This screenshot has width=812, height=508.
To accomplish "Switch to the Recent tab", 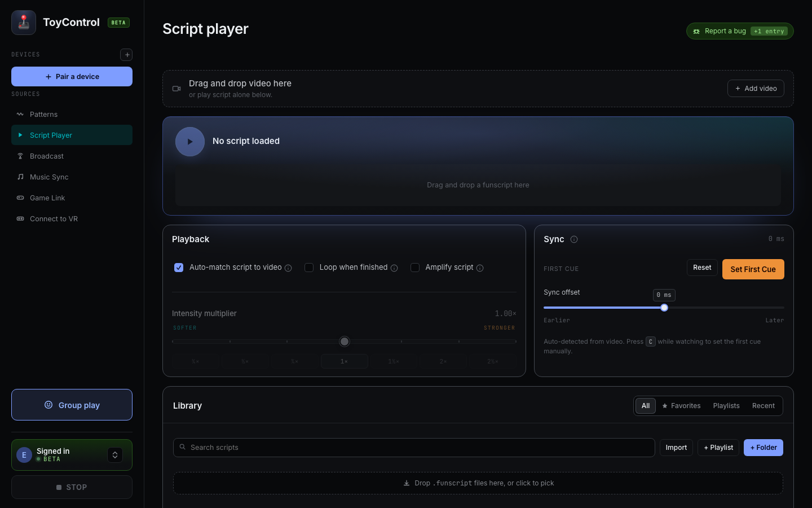I will 764,406.
